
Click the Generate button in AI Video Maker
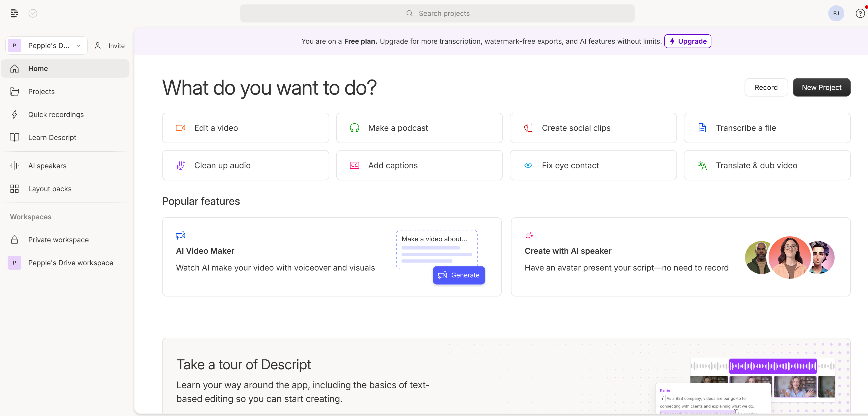[458, 275]
